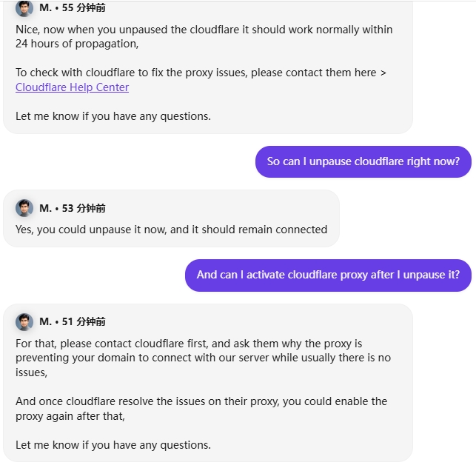Click the final 'Let me know if you have any questions' line
This screenshot has height=468, width=476.
click(113, 445)
